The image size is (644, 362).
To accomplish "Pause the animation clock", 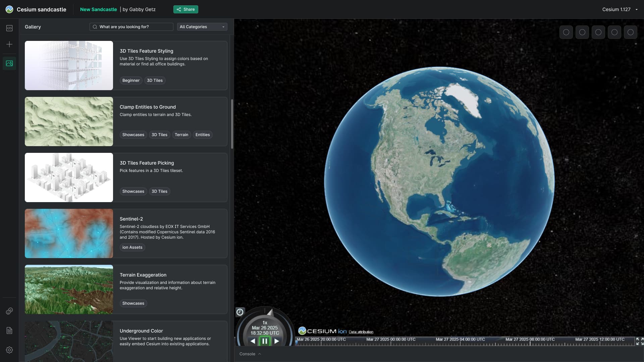I will point(265,341).
